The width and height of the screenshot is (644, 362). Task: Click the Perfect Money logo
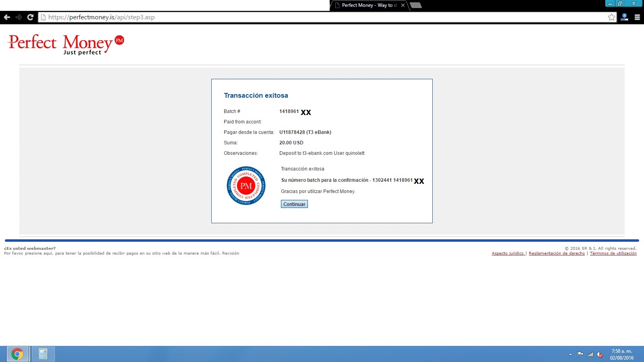coord(66,44)
